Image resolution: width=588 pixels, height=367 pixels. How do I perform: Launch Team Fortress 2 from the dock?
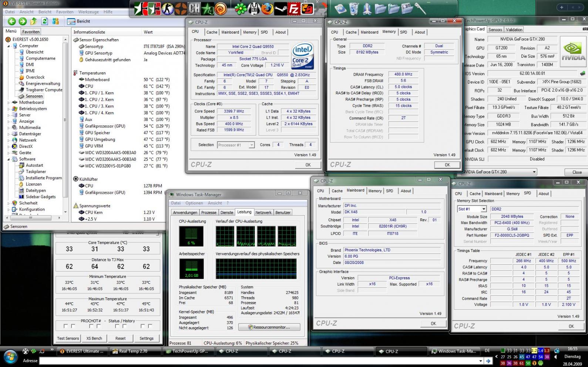point(180,9)
